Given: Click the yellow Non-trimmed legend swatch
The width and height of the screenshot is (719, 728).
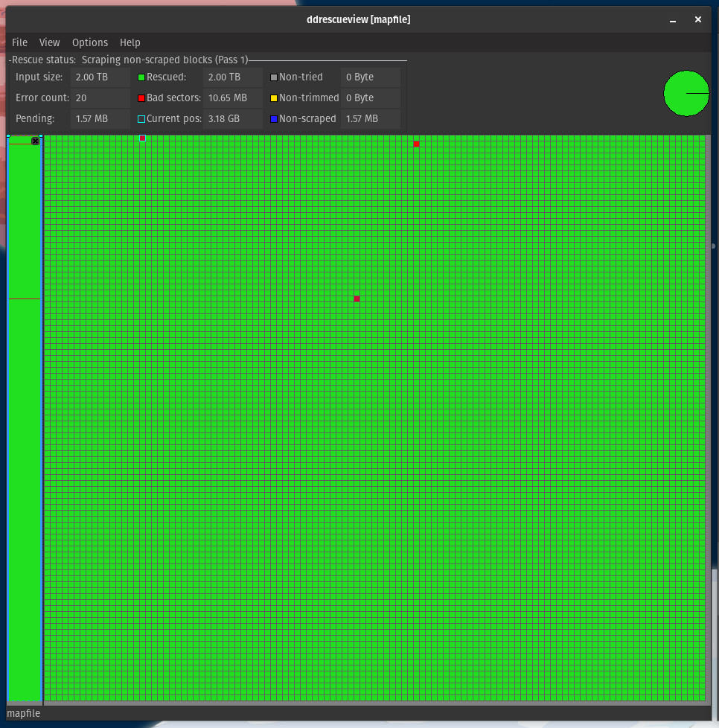Looking at the screenshot, I should pos(274,98).
